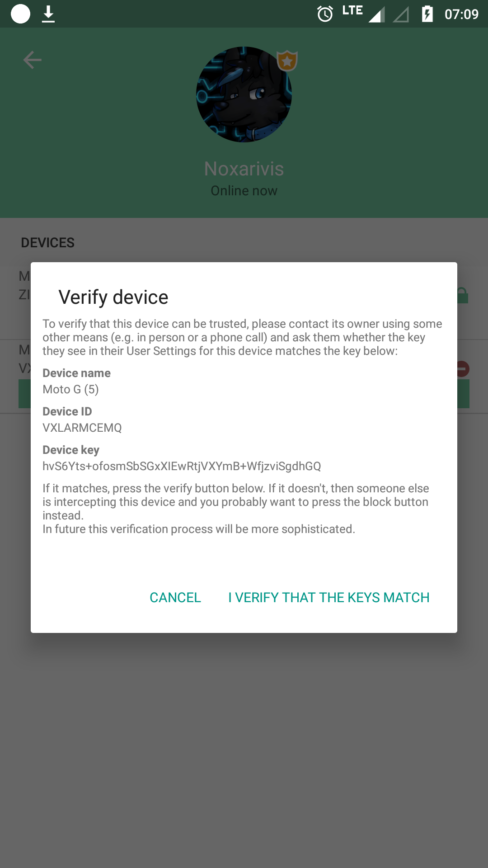Cancel the Verify device dialog
The image size is (488, 868).
coord(175,598)
